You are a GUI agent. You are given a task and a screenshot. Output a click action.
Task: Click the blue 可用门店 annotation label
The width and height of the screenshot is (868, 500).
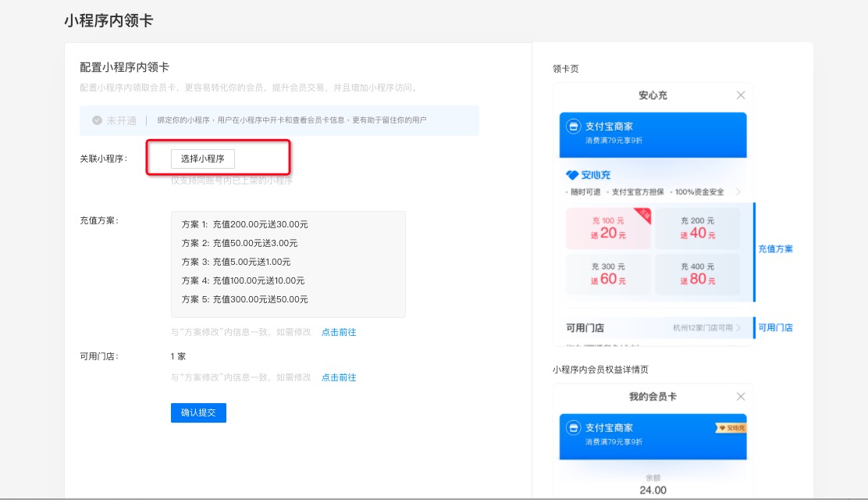[775, 327]
